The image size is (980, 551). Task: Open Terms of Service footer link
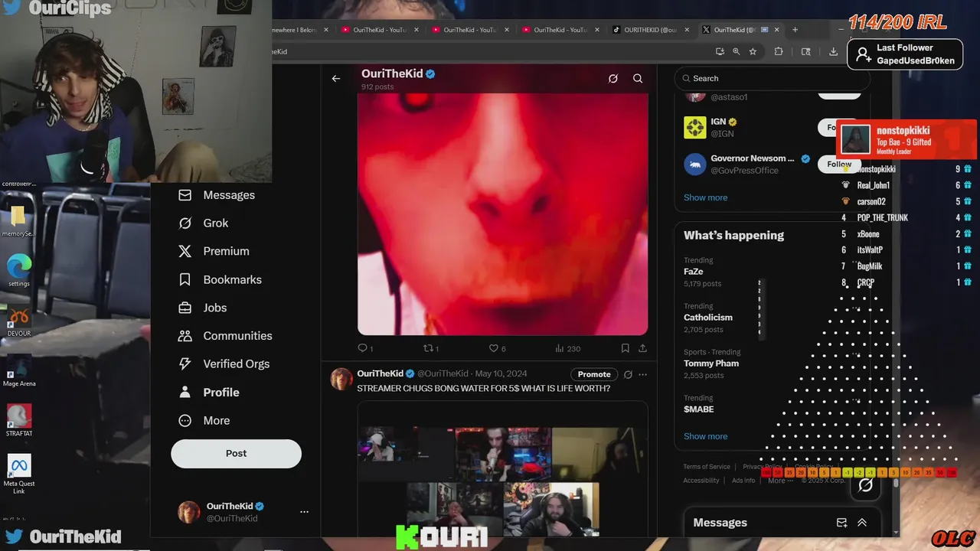707,467
